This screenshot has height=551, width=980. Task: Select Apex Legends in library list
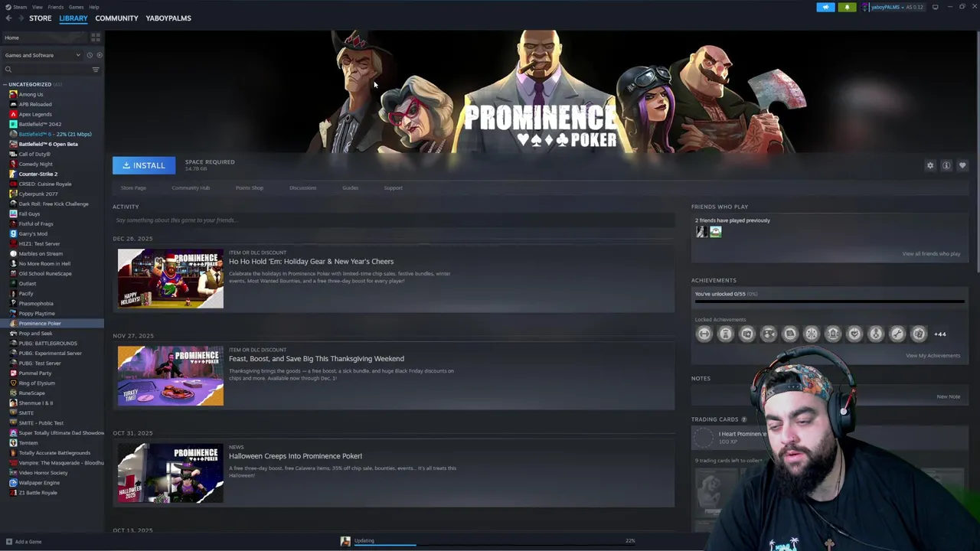[52, 114]
